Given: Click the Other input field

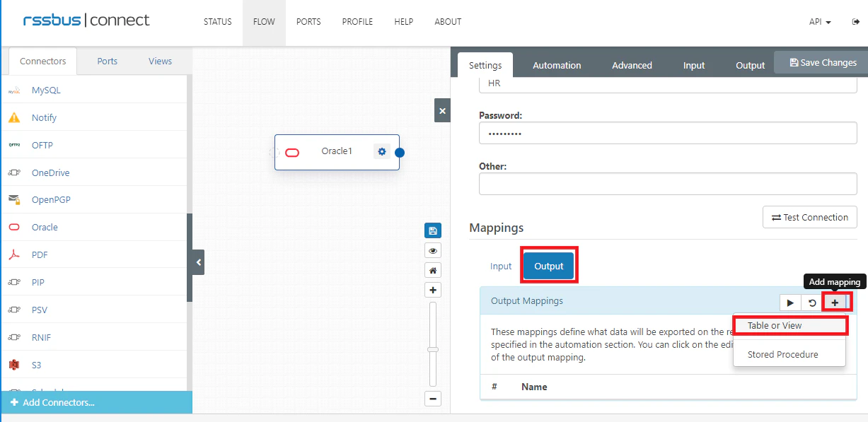Looking at the screenshot, I should (668, 184).
